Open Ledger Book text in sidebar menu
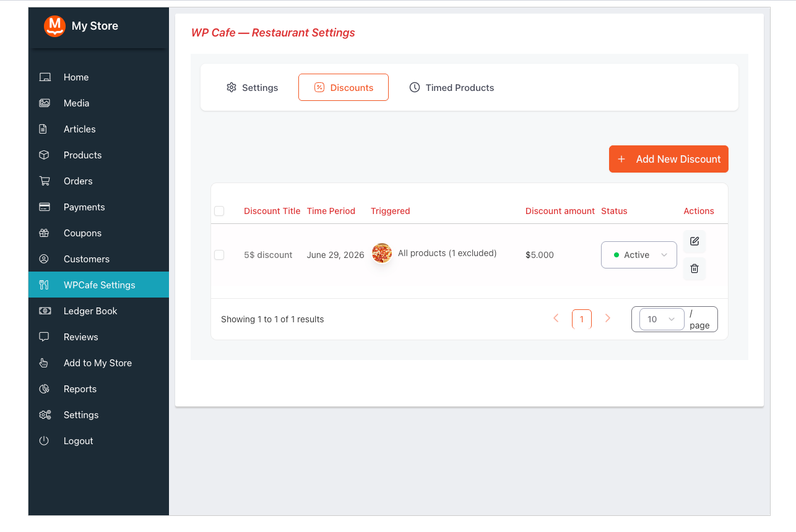Image resolution: width=796 pixels, height=532 pixels. click(x=90, y=311)
